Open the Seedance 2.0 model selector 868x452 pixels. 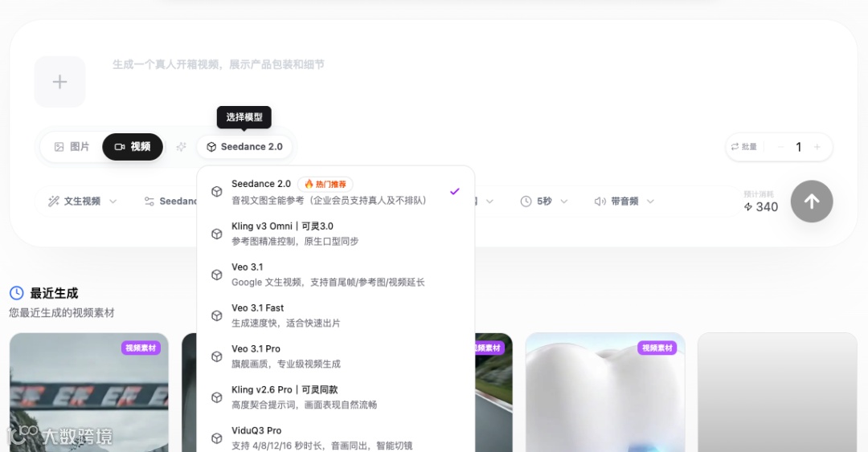[x=244, y=147]
